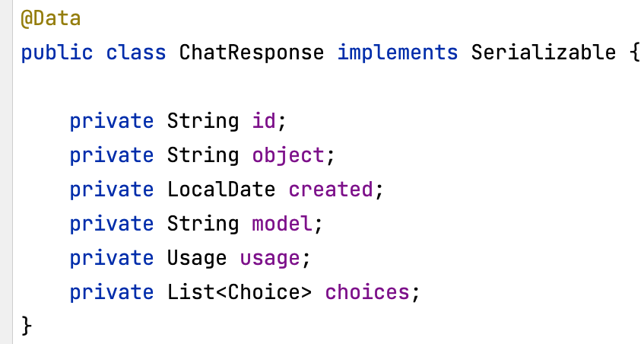The image size is (644, 344).
Task: Click the LocalDate type name
Action: tap(221, 190)
